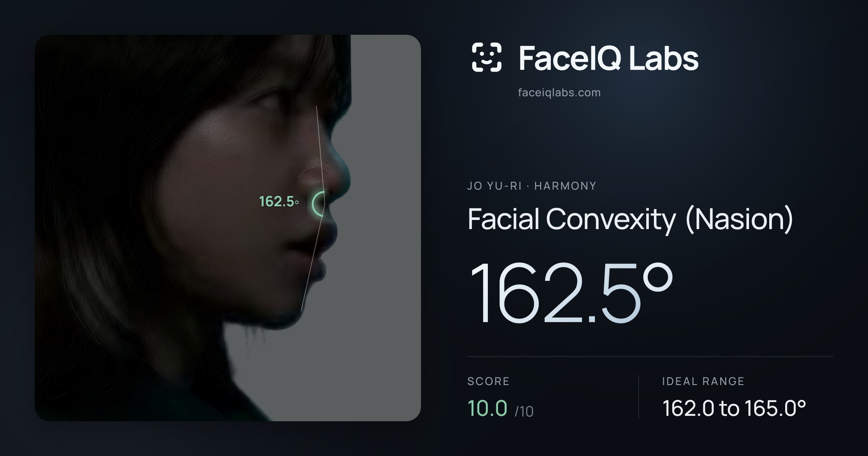Click the green 162.5° angle label on photo

click(x=279, y=202)
